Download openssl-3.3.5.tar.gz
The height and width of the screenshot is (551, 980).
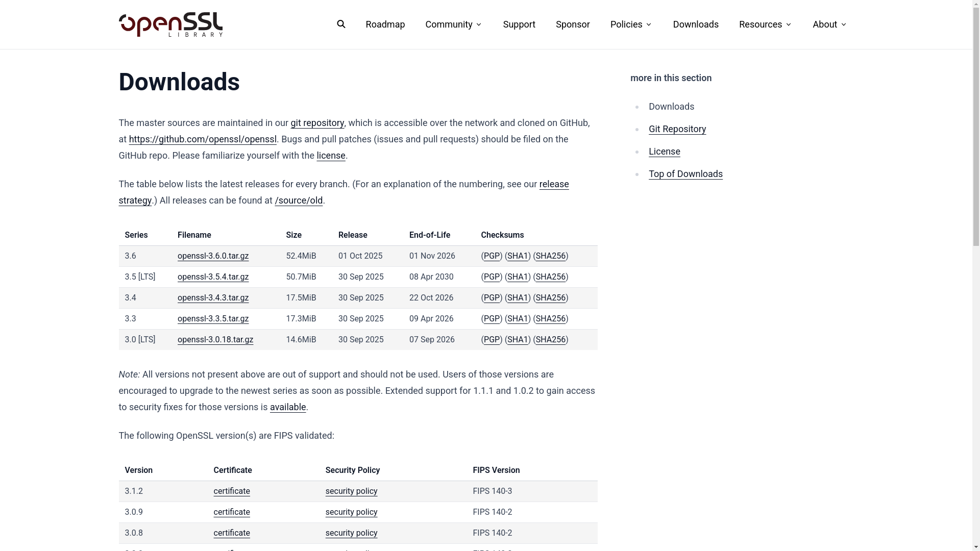click(x=213, y=319)
